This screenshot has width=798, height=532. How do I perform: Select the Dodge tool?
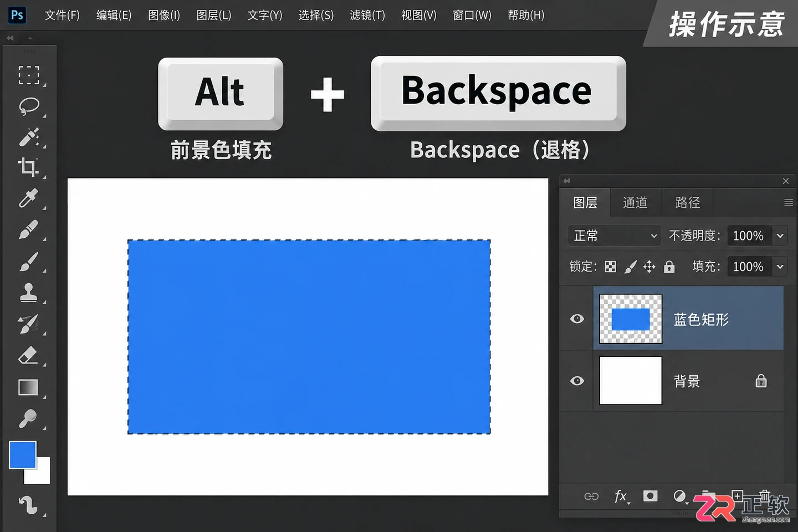coord(29,418)
